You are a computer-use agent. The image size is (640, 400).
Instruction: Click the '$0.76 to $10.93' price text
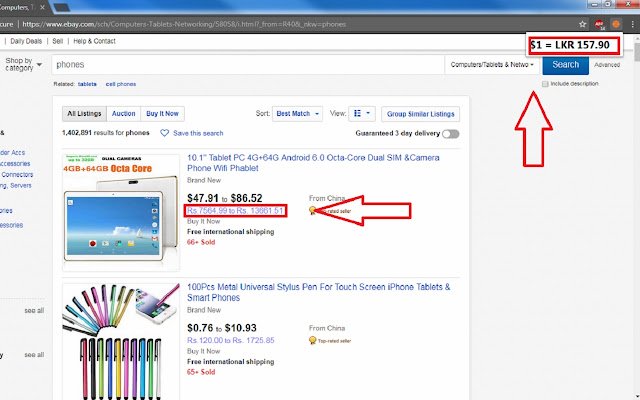[x=222, y=328]
